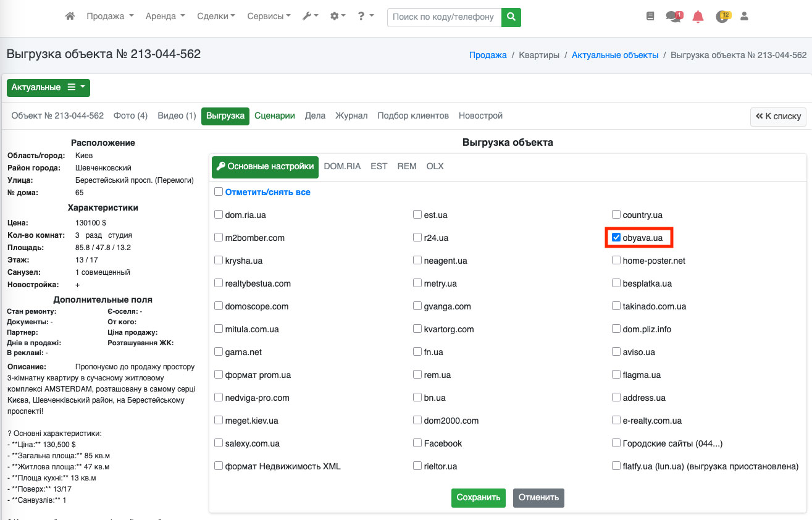The height and width of the screenshot is (520, 812).
Task: Open the book icon in top bar
Action: [650, 17]
